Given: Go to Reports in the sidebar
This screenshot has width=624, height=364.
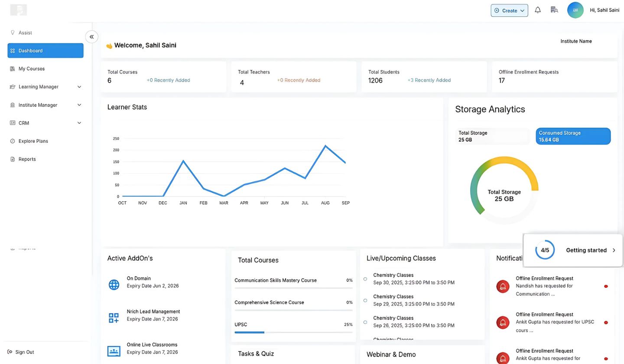Looking at the screenshot, I should pos(27,159).
